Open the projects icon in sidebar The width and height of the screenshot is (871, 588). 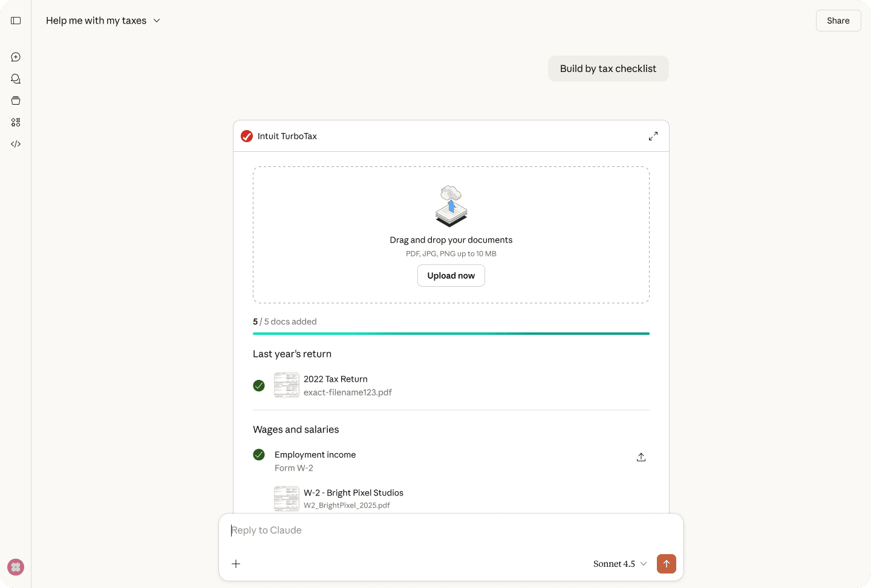(16, 100)
